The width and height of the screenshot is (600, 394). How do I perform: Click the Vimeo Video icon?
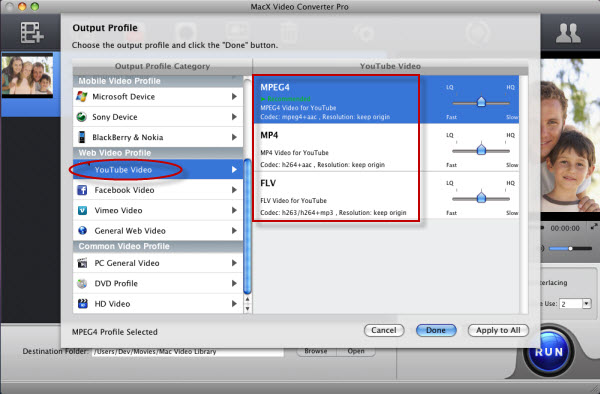(82, 210)
